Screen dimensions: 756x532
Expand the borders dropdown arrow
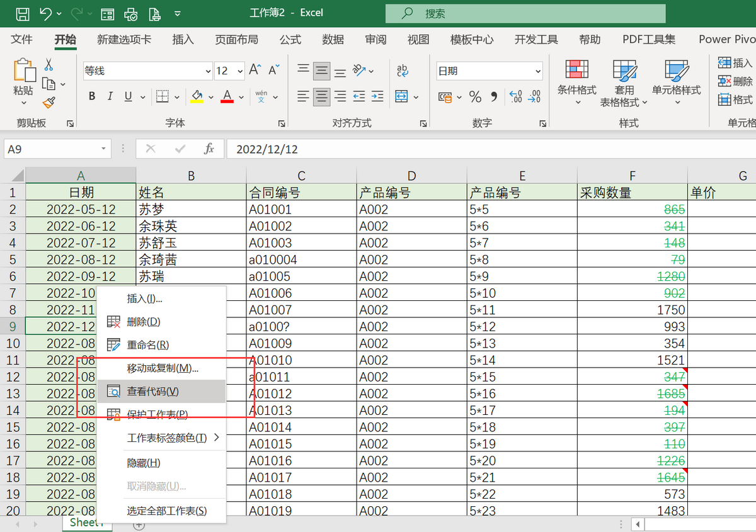(177, 97)
